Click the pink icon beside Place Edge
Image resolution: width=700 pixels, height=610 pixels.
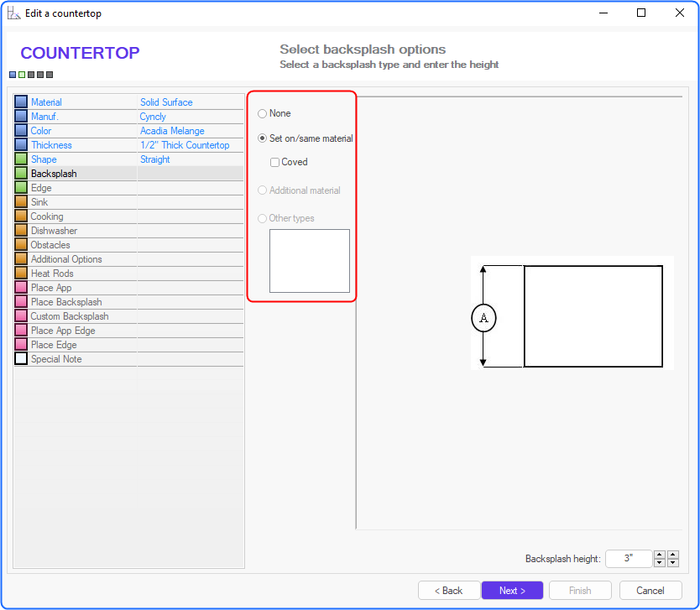click(x=20, y=345)
